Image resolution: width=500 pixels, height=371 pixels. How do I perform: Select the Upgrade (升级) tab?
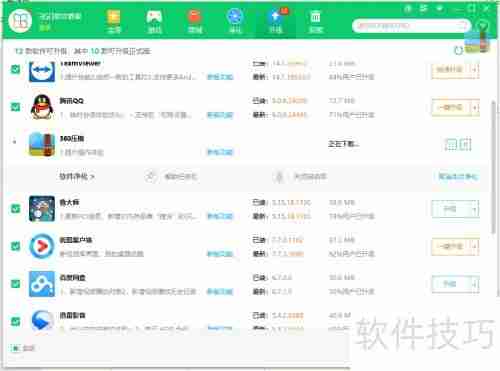[276, 21]
